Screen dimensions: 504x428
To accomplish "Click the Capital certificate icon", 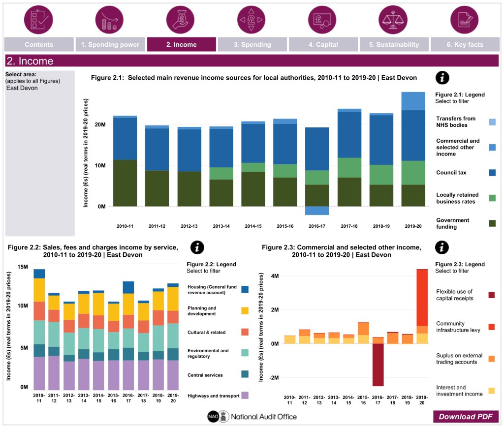I will point(323,20).
